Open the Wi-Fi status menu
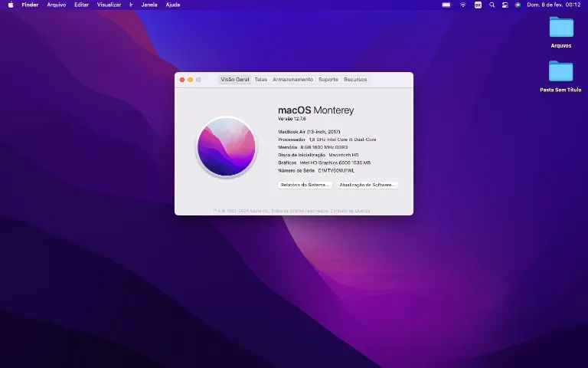Viewport: 588px width, 368px height. (x=462, y=5)
